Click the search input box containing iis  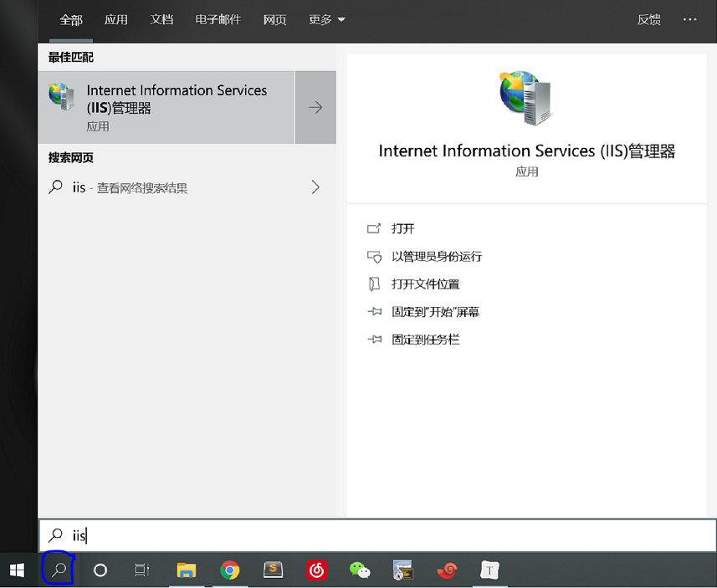[376, 535]
